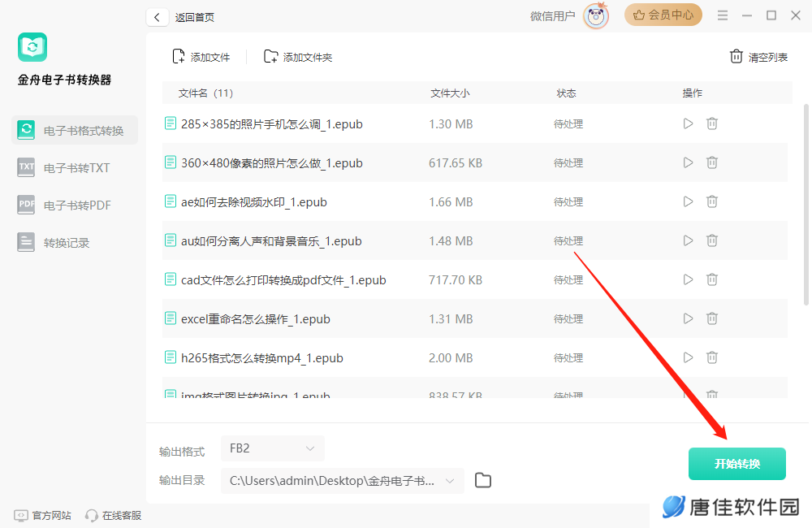Open 电子书格式转换 in sidebar
Screen dimensions: 812x528
coord(75,130)
